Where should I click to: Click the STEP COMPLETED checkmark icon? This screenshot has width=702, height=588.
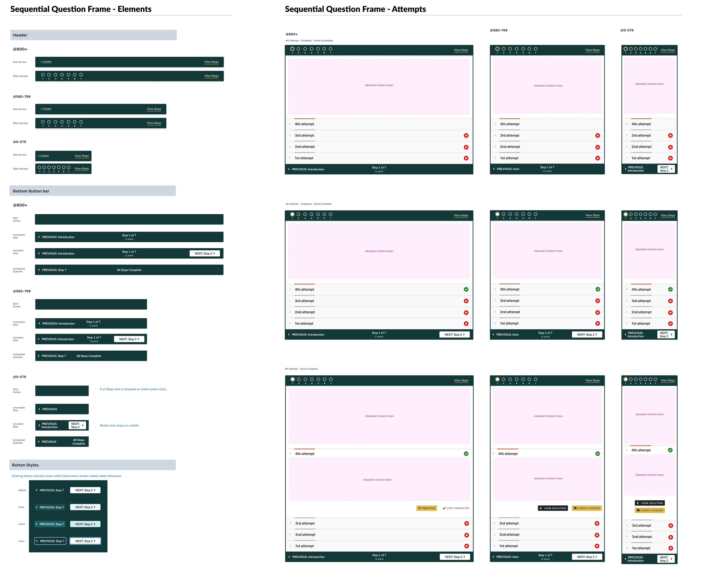pyautogui.click(x=444, y=508)
